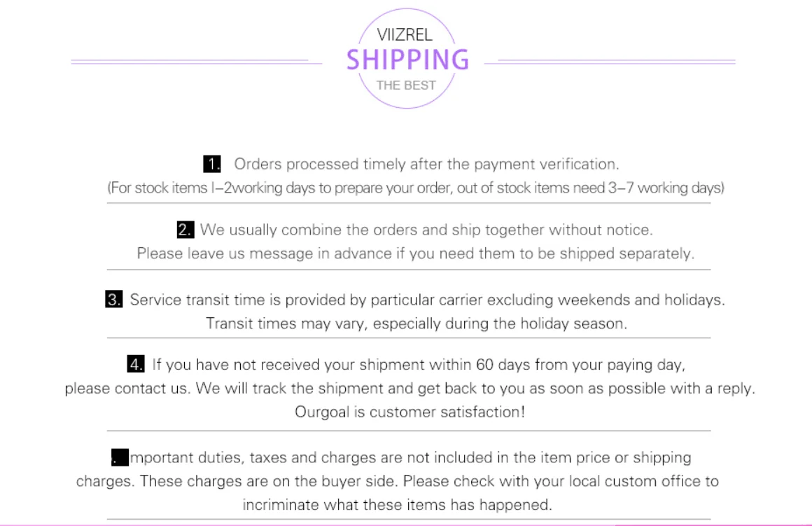This screenshot has height=526, width=812.
Task: Click 'Service transit time is provided' line
Action: [x=427, y=300]
